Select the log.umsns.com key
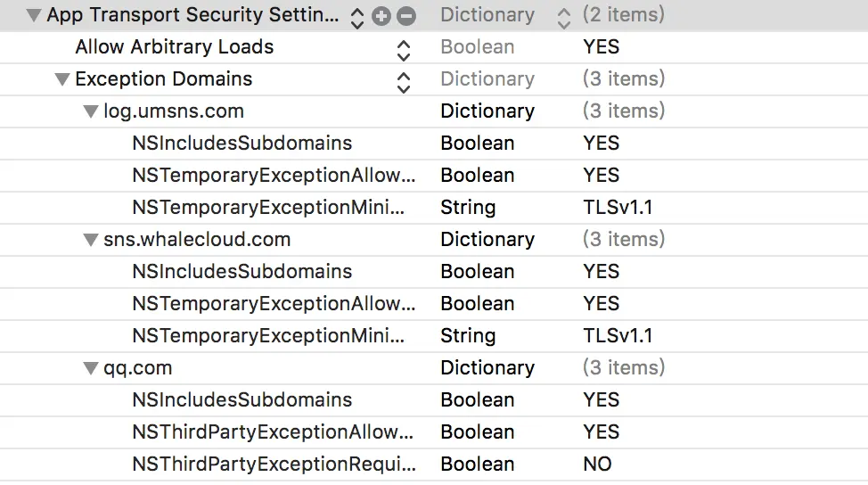 [174, 111]
